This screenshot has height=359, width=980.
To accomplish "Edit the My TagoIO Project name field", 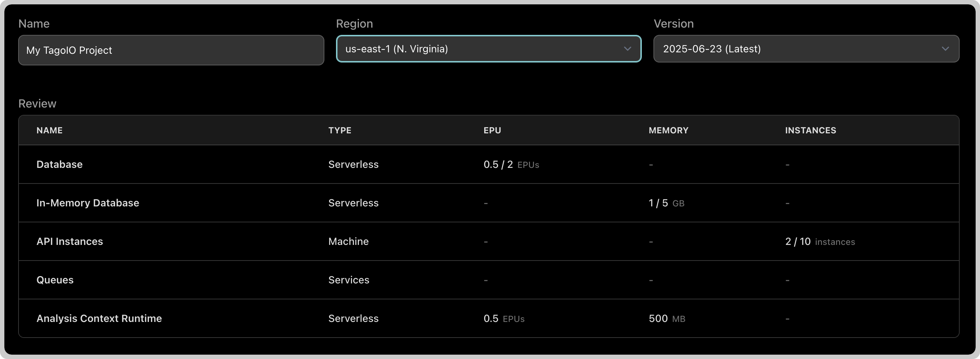I will point(171,50).
